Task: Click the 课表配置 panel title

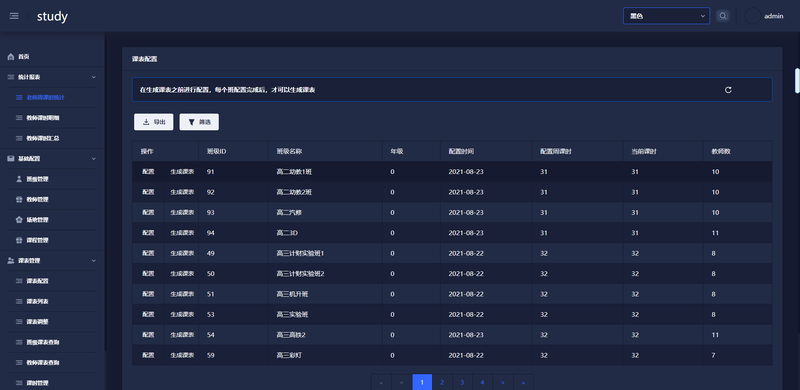Action: click(x=144, y=59)
